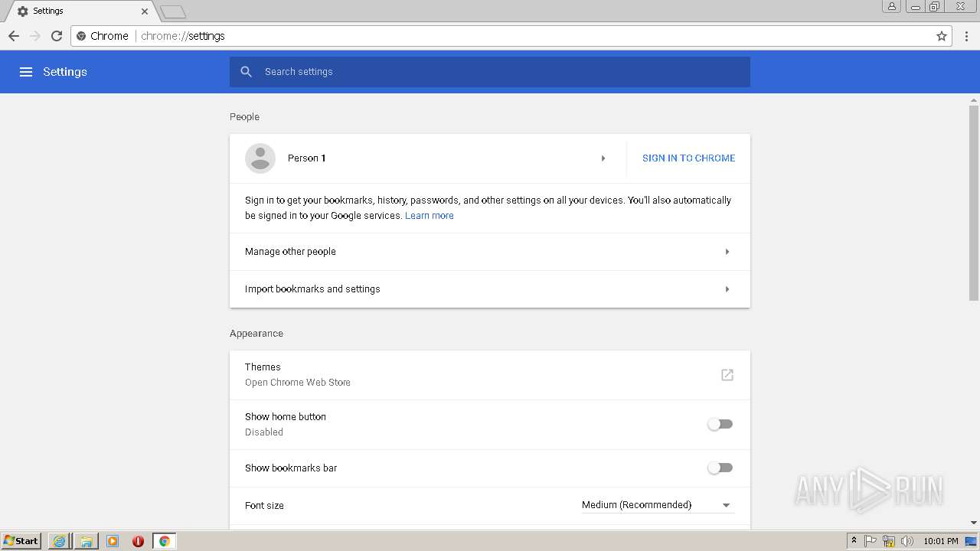Image resolution: width=980 pixels, height=551 pixels.
Task: Open the Font size dropdown
Action: pos(658,505)
